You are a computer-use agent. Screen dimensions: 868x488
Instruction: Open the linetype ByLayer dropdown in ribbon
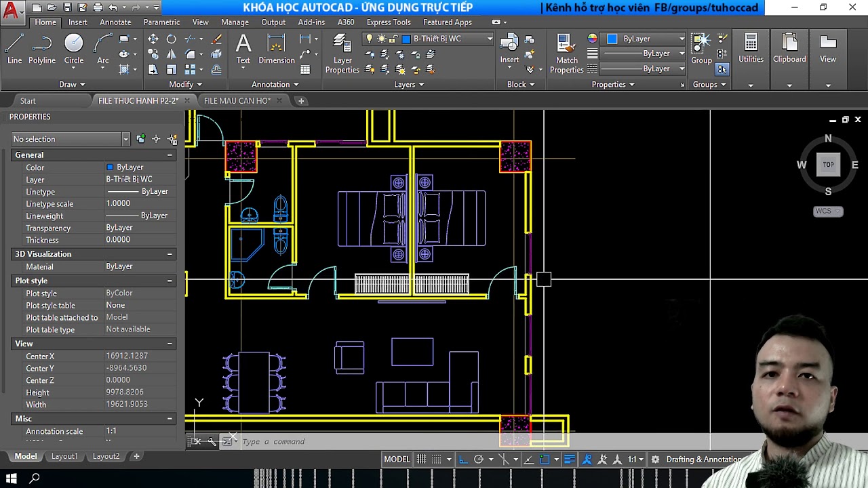644,69
